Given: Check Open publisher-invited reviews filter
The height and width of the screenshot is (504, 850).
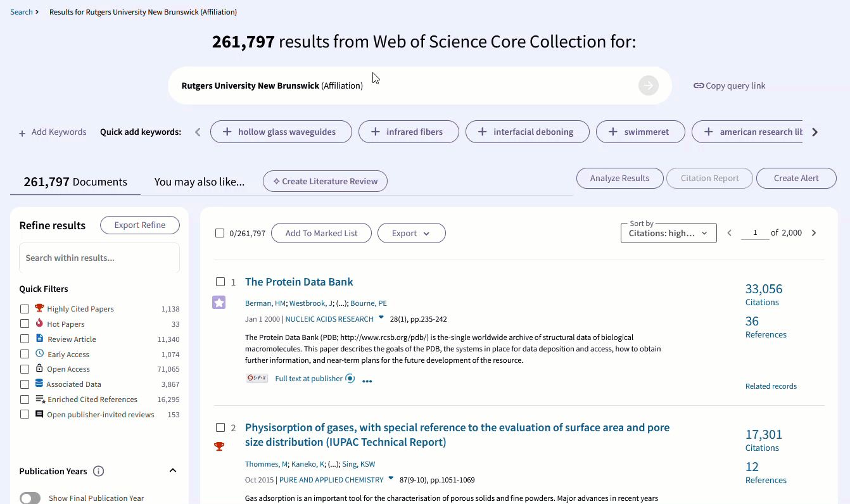Looking at the screenshot, I should point(25,415).
